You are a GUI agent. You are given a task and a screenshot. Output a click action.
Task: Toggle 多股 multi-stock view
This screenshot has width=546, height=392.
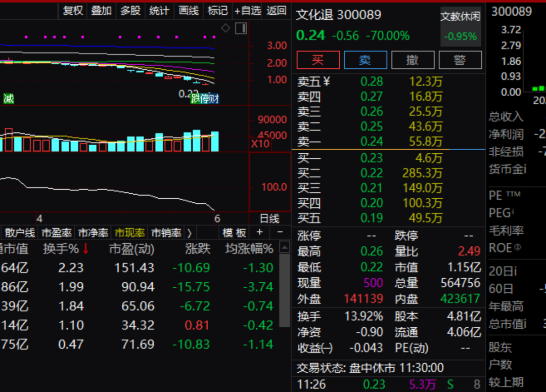tap(130, 11)
